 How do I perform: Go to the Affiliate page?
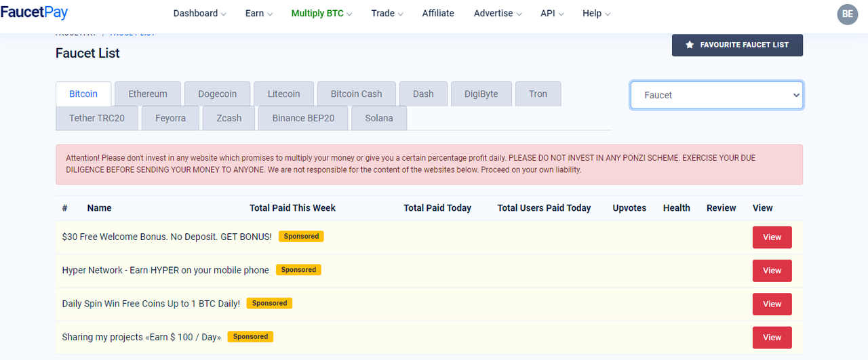(x=438, y=14)
